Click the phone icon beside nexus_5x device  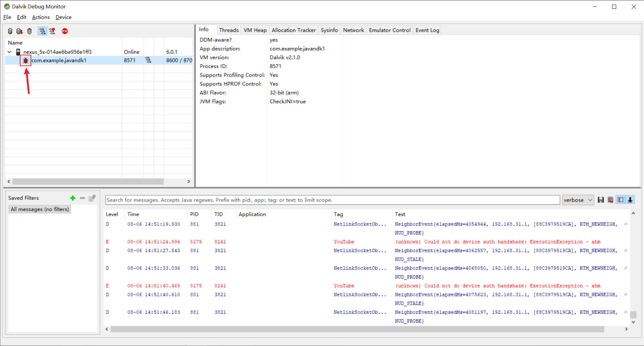tap(18, 52)
